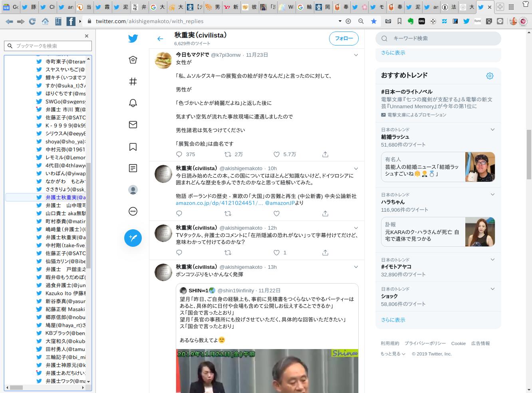Focus ブックマークを検索 search box
Viewport: 532px width, 393px height.
tap(48, 46)
